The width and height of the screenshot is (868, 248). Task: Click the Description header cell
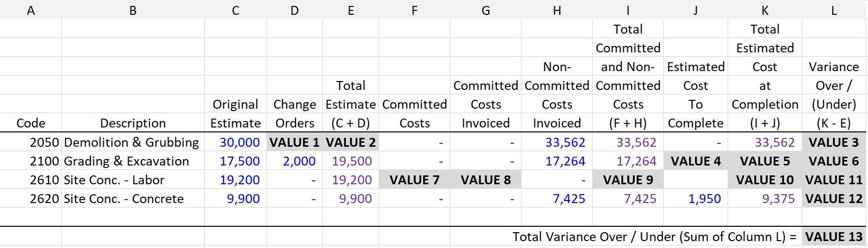(132, 123)
